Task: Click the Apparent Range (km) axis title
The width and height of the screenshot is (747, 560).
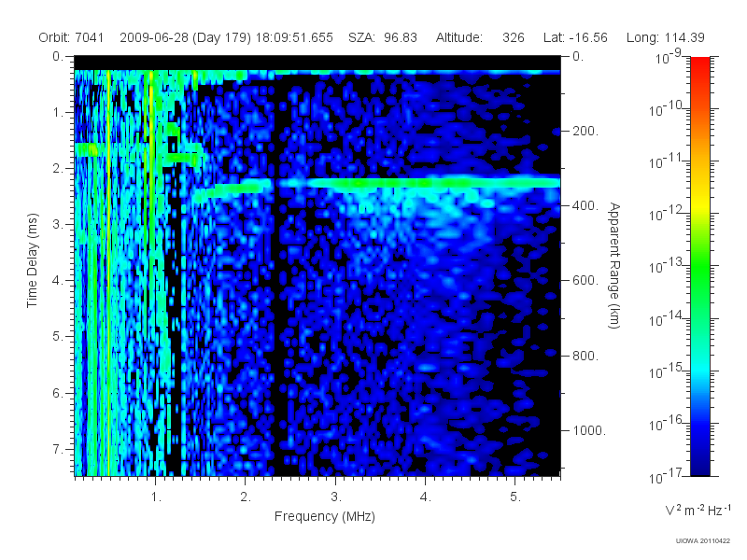Action: (614, 265)
